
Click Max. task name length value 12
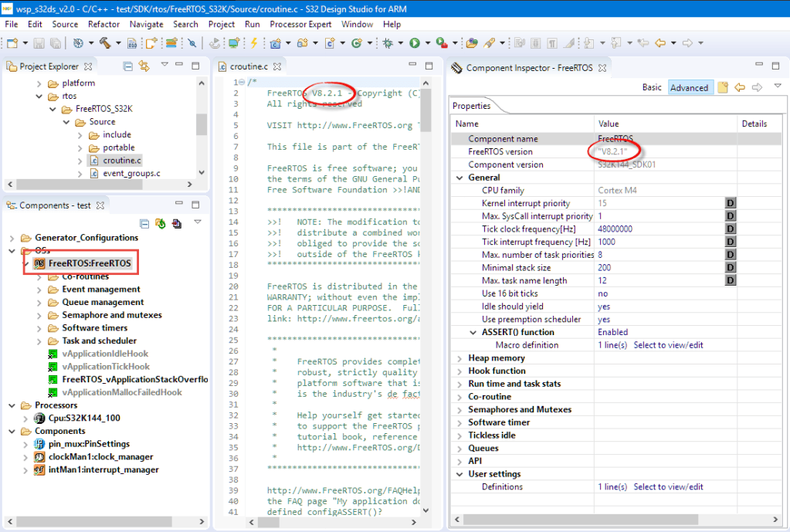602,280
